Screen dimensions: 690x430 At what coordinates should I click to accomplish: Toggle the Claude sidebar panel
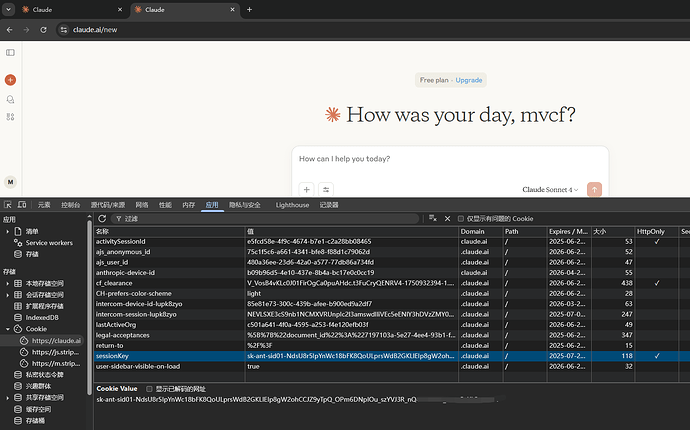click(x=10, y=53)
